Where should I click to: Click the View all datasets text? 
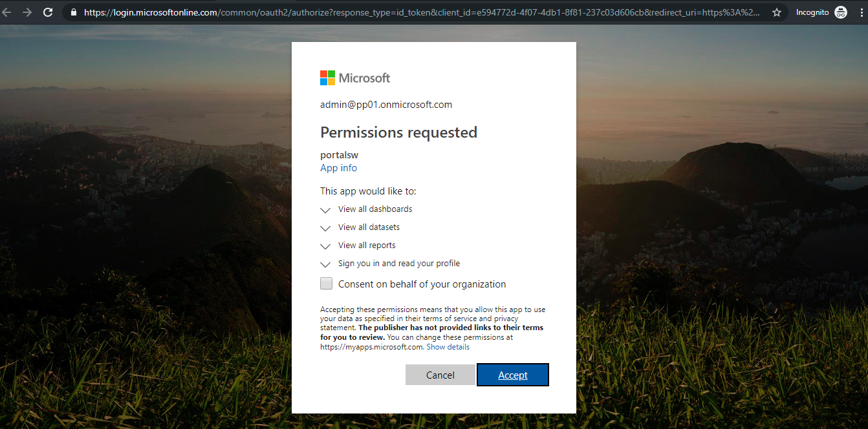[x=369, y=227]
